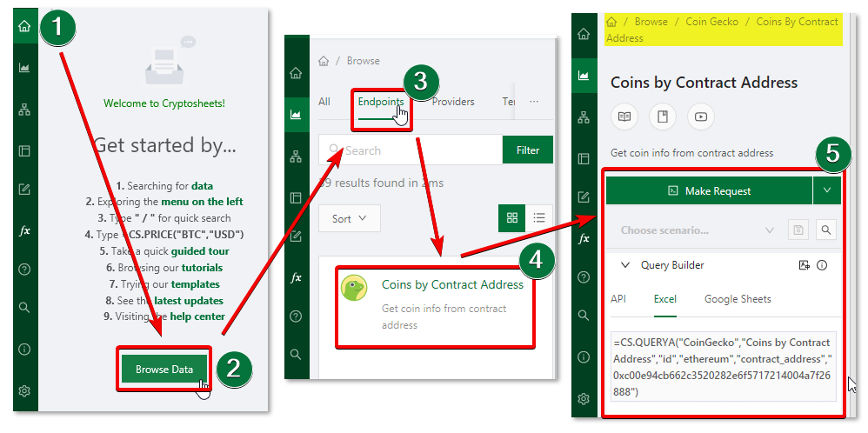Switch to Google Sheets tab
This screenshot has height=433, width=868.
(738, 299)
